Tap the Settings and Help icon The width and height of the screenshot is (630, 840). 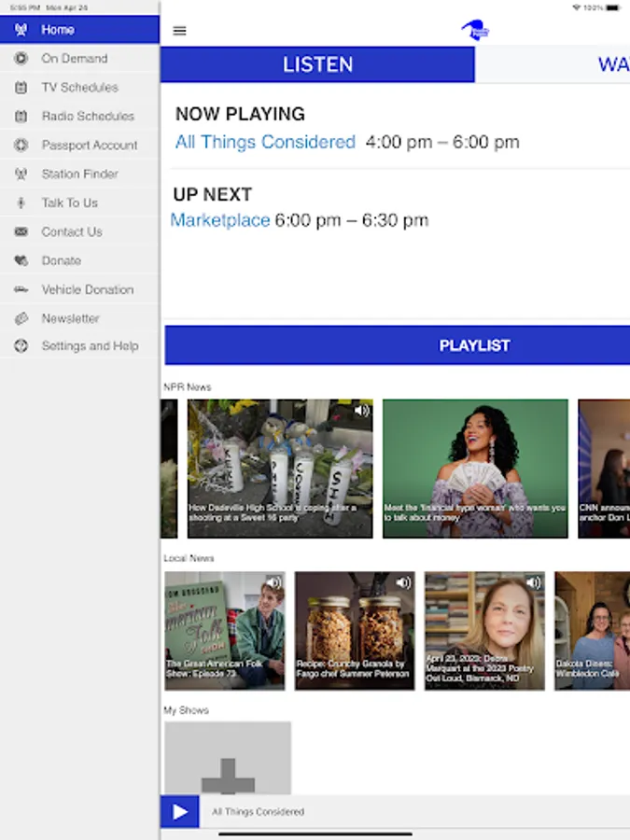tap(21, 346)
